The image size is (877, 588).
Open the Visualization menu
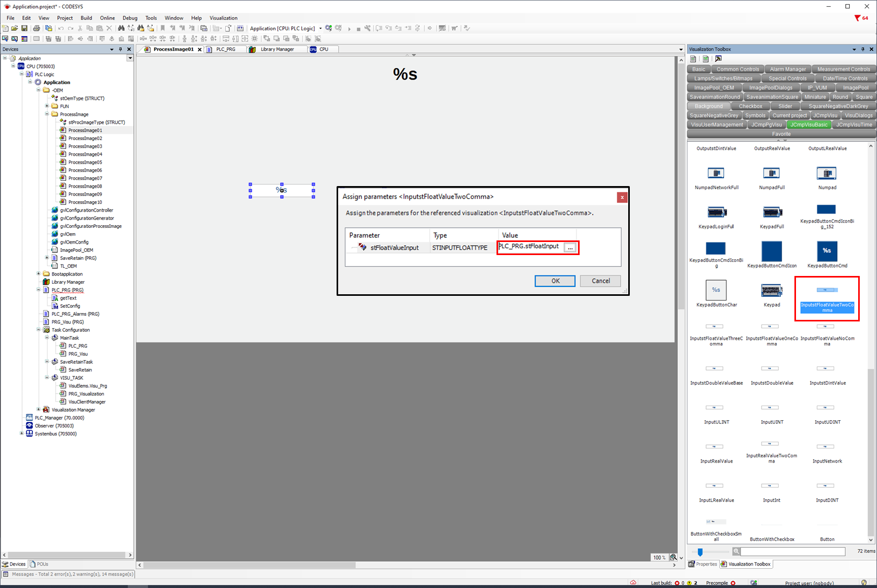[223, 18]
